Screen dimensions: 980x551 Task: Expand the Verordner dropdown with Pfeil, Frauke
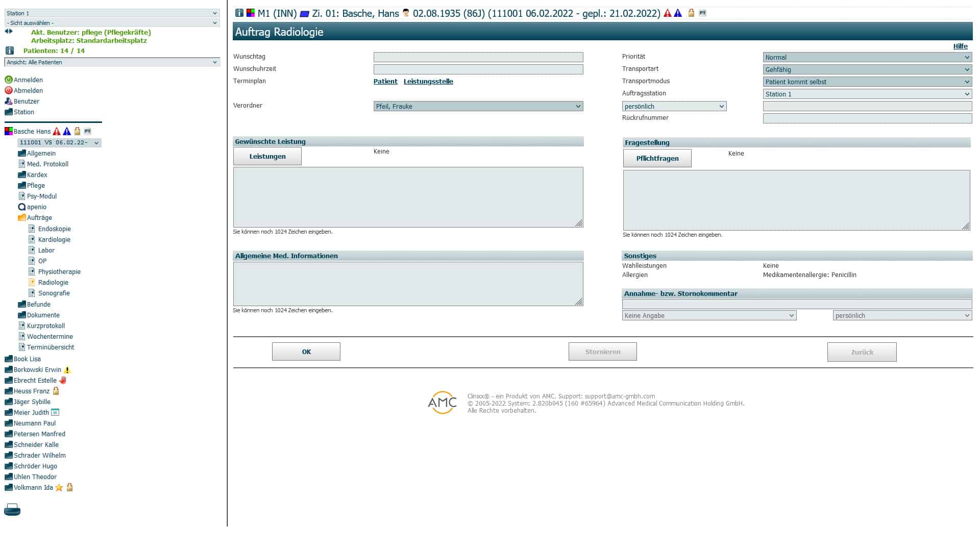pyautogui.click(x=478, y=106)
